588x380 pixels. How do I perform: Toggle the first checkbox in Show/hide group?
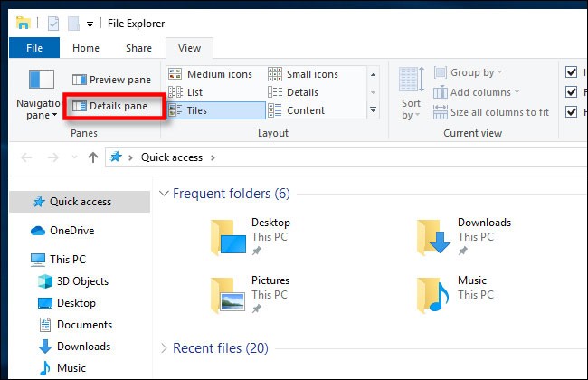(x=571, y=72)
